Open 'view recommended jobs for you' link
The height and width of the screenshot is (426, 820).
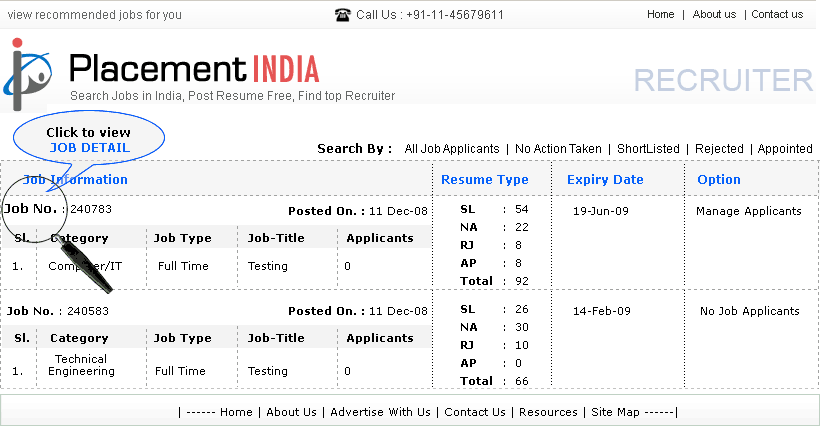[95, 15]
